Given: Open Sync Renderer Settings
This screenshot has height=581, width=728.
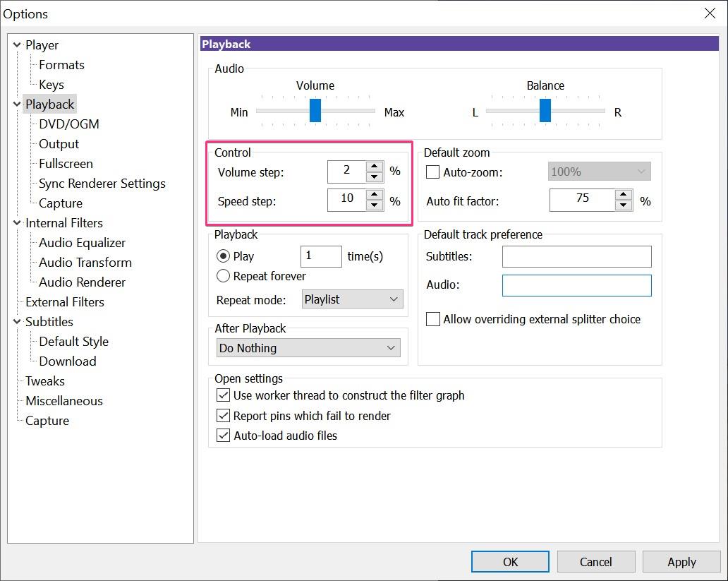Looking at the screenshot, I should tap(101, 183).
